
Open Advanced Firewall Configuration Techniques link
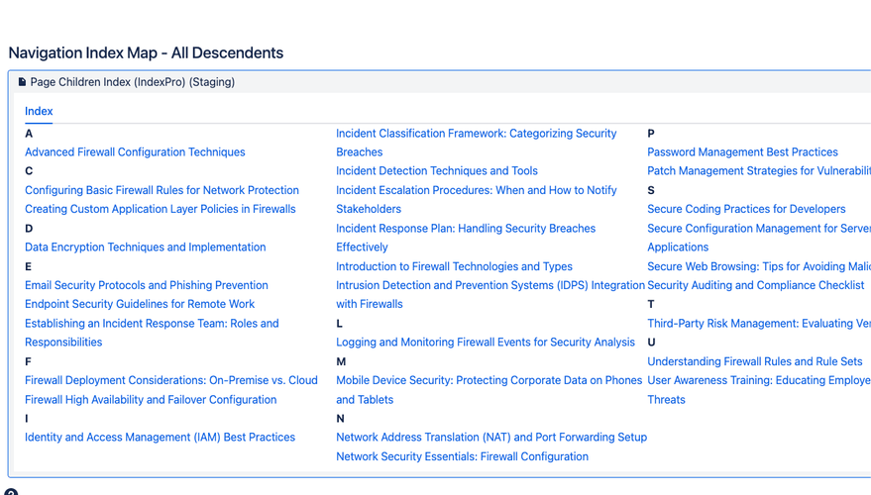pyautogui.click(x=135, y=152)
